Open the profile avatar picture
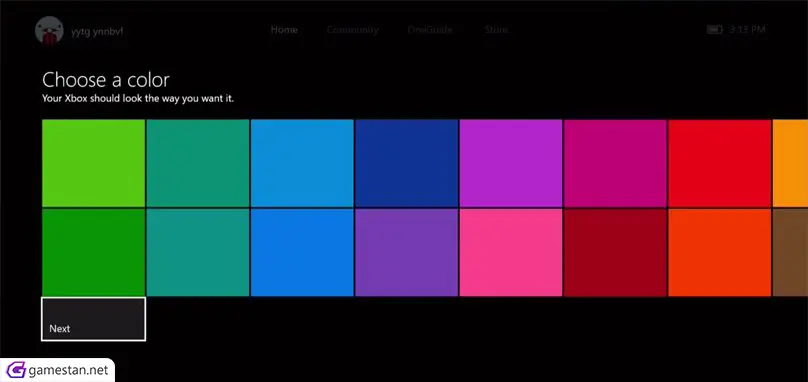Screen dimensions: 808x382 (49, 31)
